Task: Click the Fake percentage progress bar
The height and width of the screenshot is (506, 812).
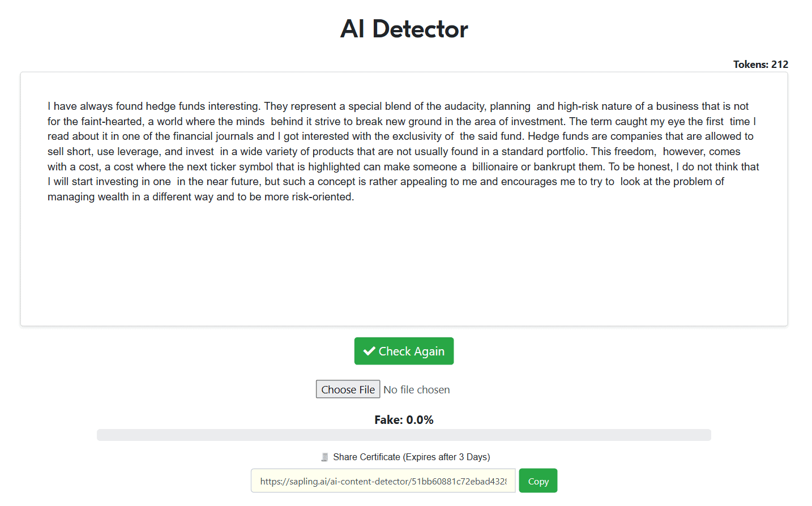Action: pyautogui.click(x=404, y=435)
